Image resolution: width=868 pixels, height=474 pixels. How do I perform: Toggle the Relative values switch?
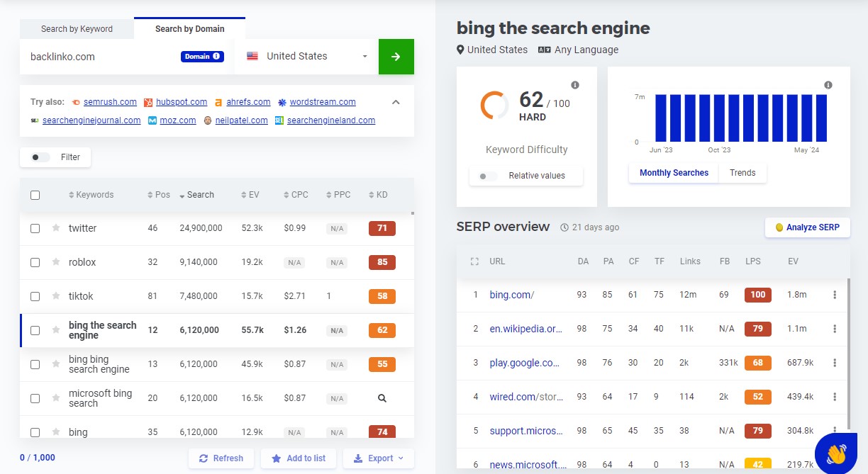[x=488, y=176]
